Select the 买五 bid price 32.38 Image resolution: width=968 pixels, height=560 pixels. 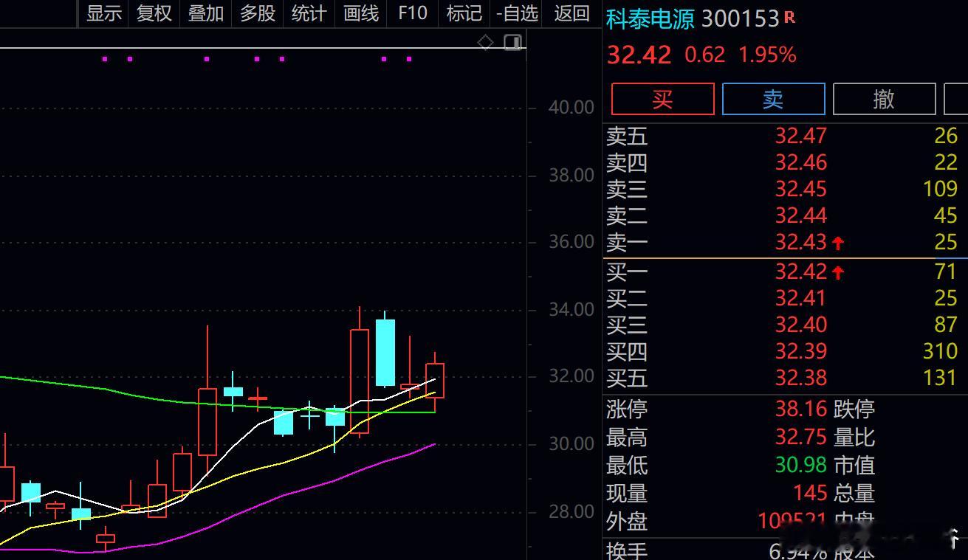[801, 378]
